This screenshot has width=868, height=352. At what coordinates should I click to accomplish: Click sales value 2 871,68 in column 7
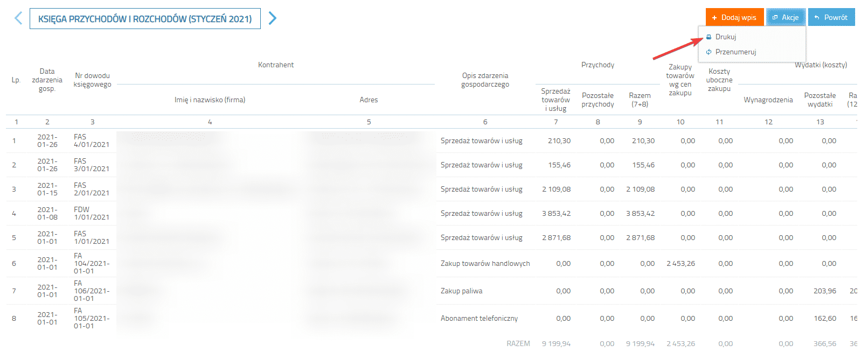pos(557,237)
